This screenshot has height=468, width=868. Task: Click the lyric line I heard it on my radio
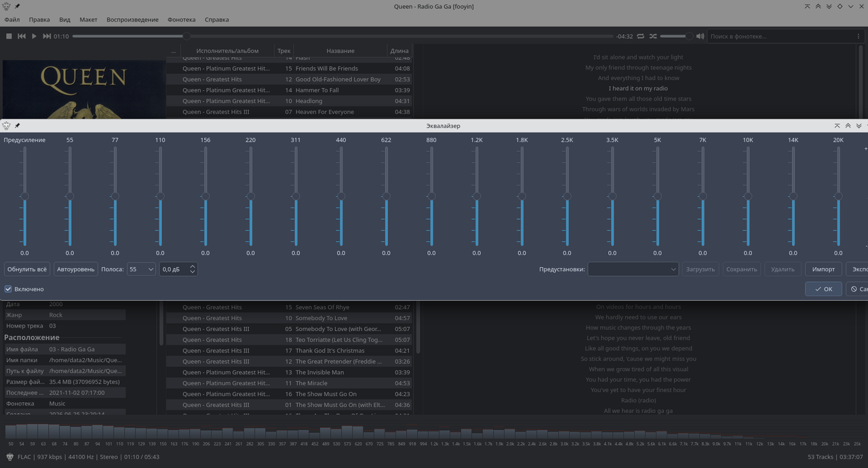(638, 88)
